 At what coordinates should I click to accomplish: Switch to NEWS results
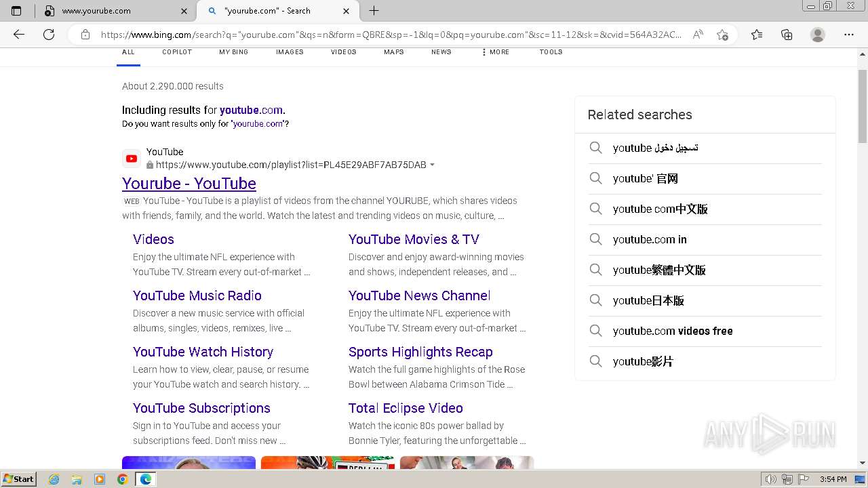(441, 52)
